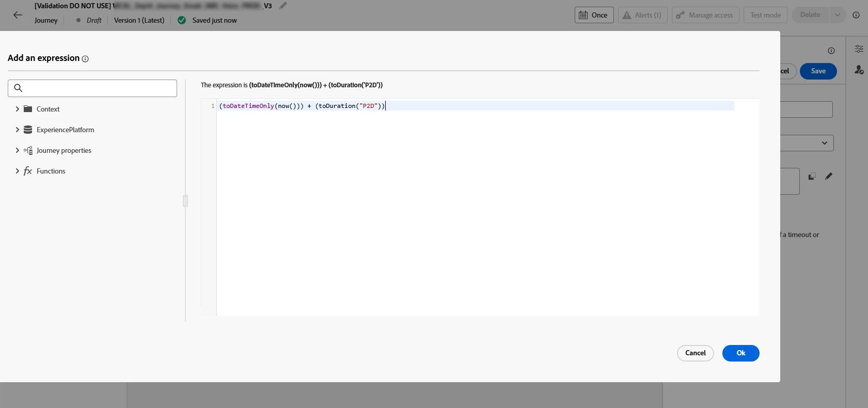
Task: Click the "Functions" label
Action: 51,171
